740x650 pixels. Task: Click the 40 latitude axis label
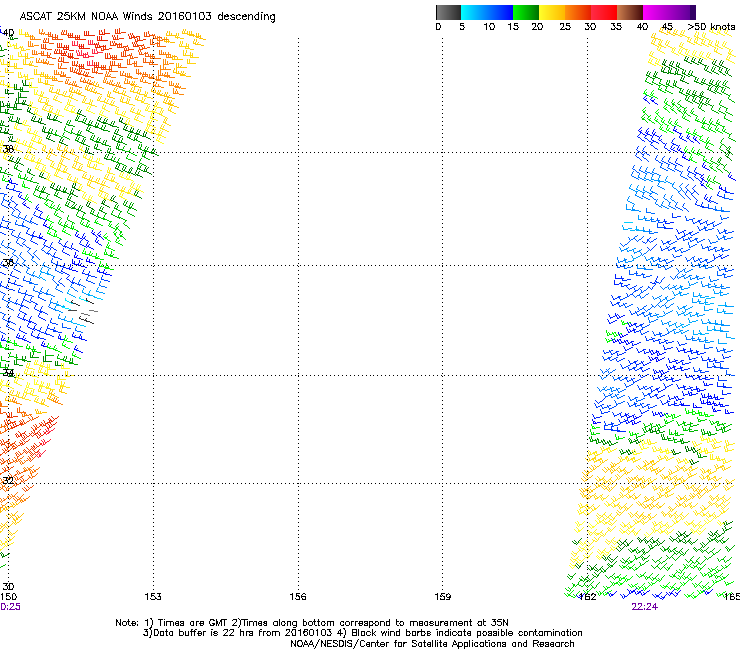(8, 33)
